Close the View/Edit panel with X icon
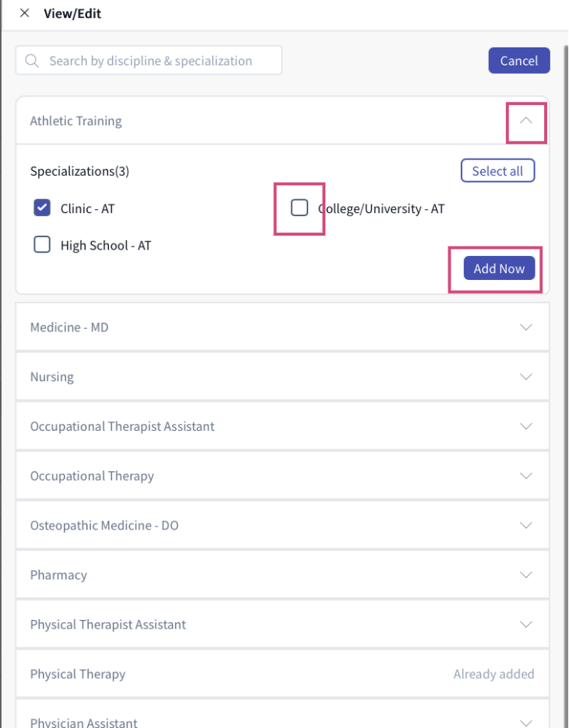 25,13
